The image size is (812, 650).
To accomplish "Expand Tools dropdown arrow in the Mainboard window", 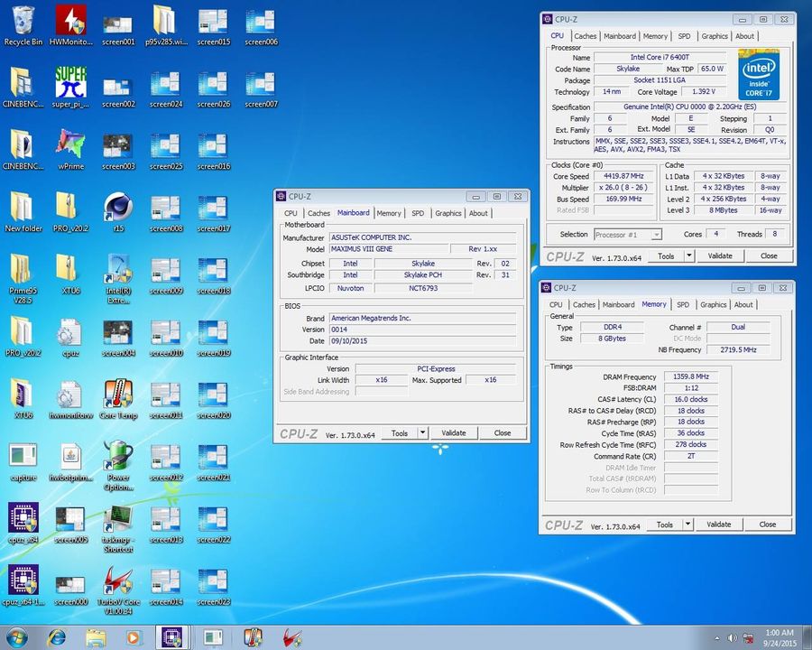I will coord(422,433).
